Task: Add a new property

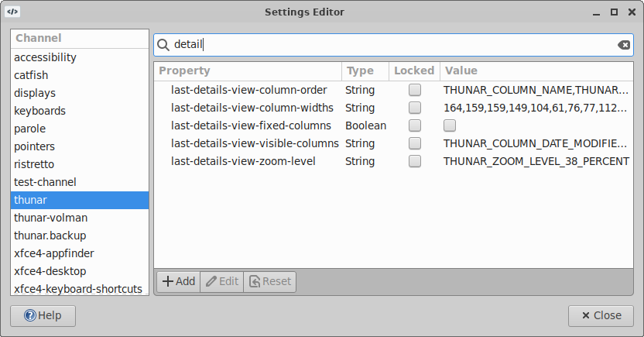Action: [x=178, y=281]
